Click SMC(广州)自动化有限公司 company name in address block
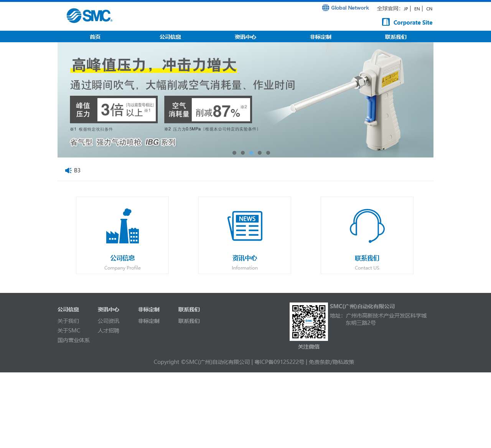This screenshot has height=448, width=491. 362,306
